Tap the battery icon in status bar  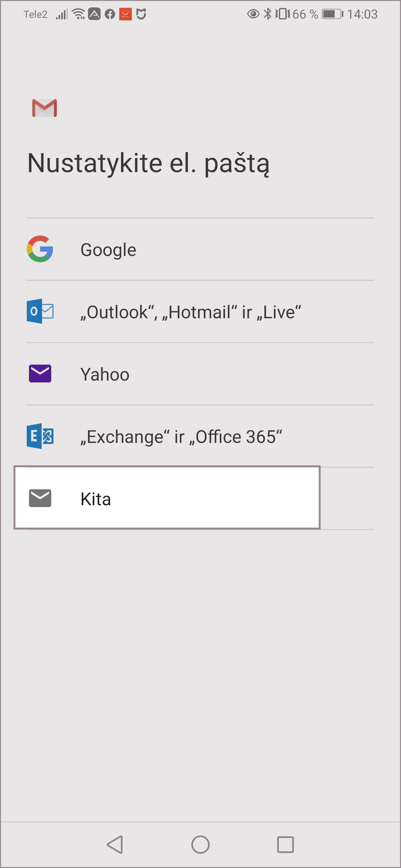pyautogui.click(x=332, y=14)
